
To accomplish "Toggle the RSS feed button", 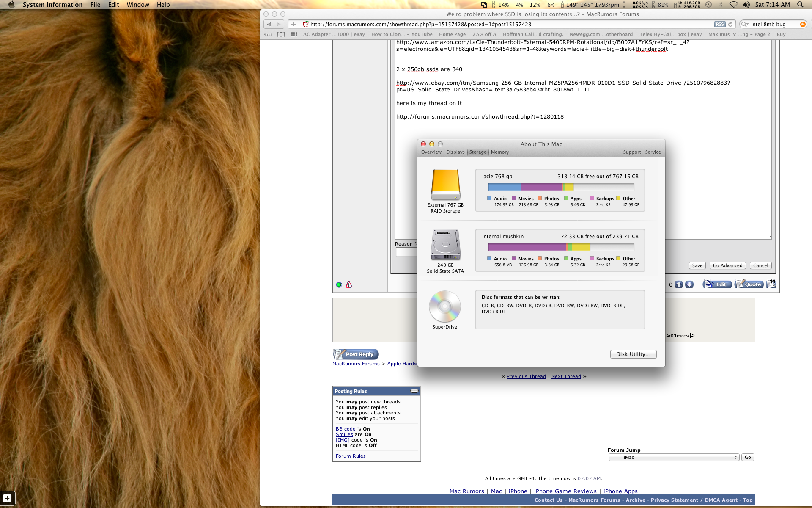I will (720, 24).
